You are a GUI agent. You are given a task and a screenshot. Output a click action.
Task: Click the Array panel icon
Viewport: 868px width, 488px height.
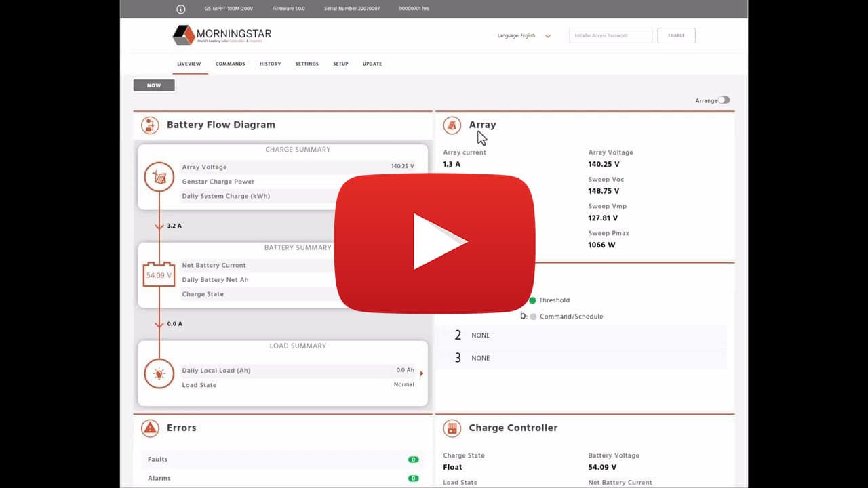(452, 125)
